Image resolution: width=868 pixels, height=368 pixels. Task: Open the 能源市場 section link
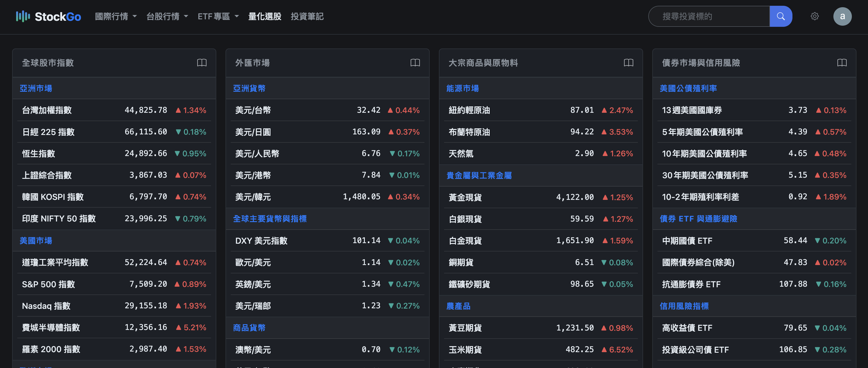coord(462,88)
